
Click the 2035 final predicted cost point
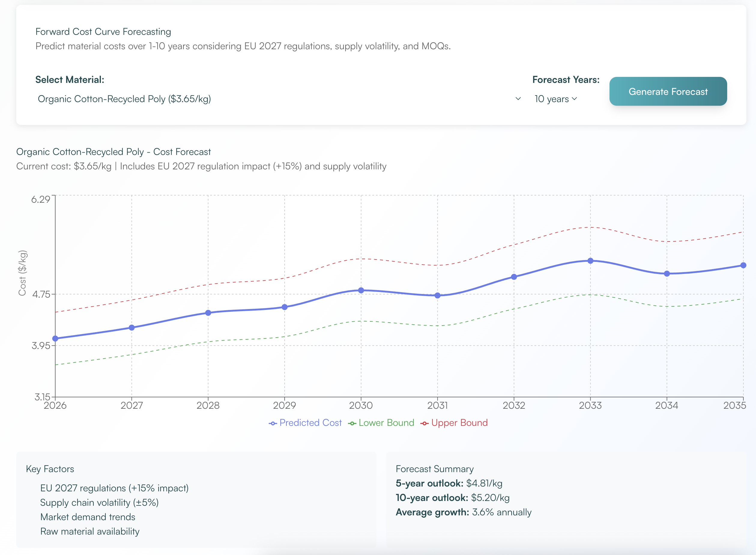(743, 265)
